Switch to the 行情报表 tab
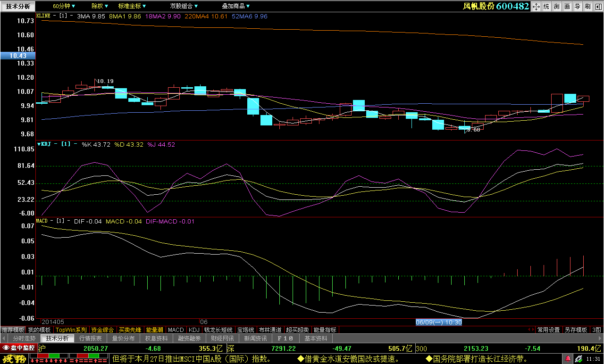The image size is (604, 364). [x=90, y=339]
